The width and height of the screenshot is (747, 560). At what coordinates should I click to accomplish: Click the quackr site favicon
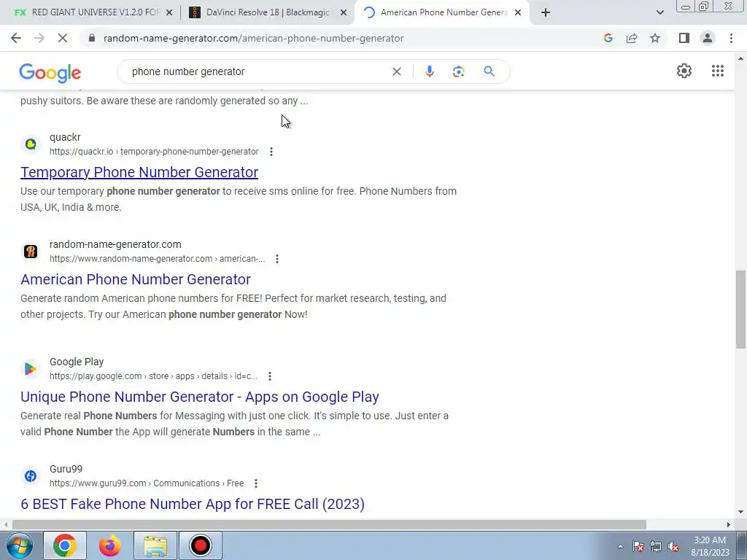(x=31, y=144)
